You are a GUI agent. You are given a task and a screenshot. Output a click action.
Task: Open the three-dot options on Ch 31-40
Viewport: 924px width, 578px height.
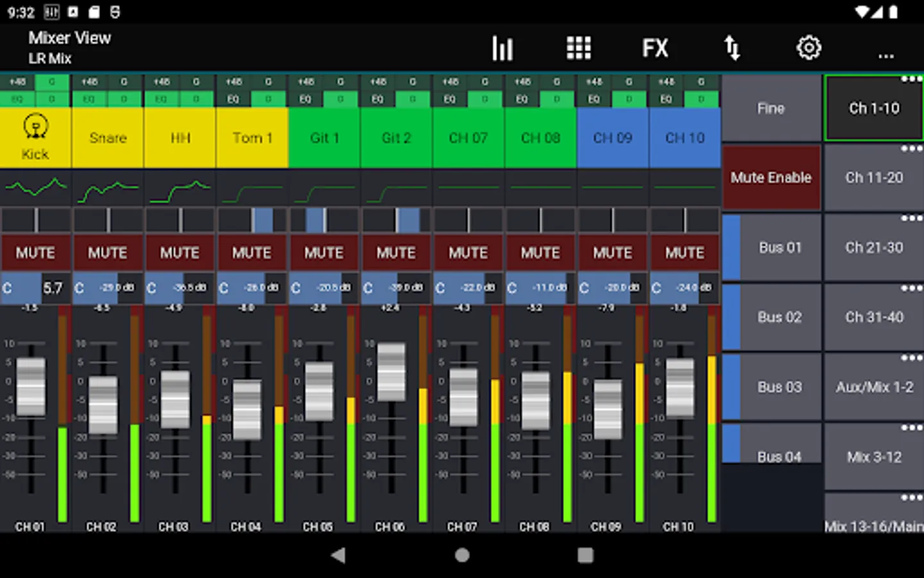tap(911, 288)
